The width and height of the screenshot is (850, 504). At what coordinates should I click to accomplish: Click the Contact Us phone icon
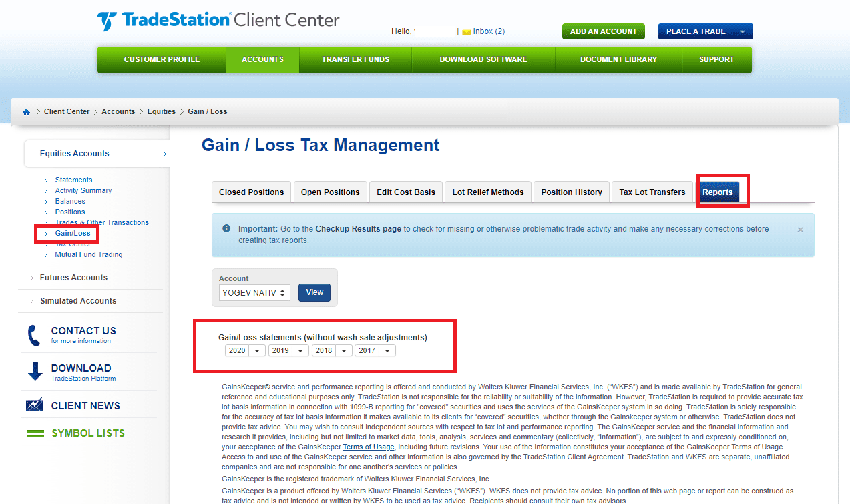coord(34,335)
